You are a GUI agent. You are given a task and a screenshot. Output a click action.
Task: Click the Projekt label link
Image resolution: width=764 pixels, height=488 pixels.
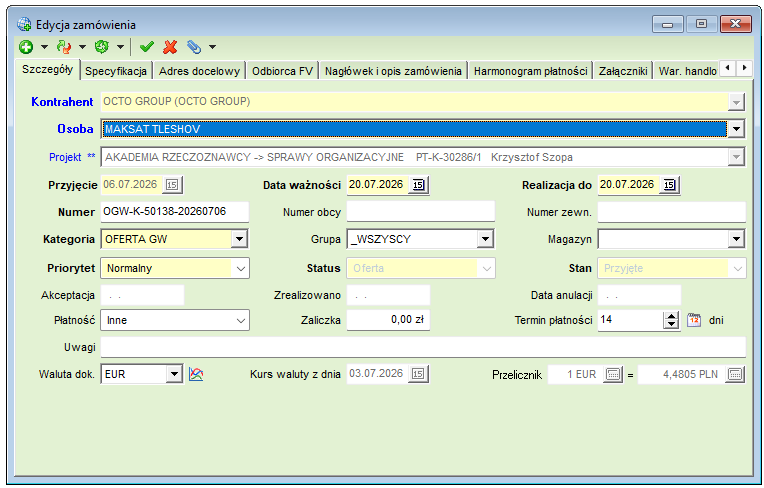[72, 157]
